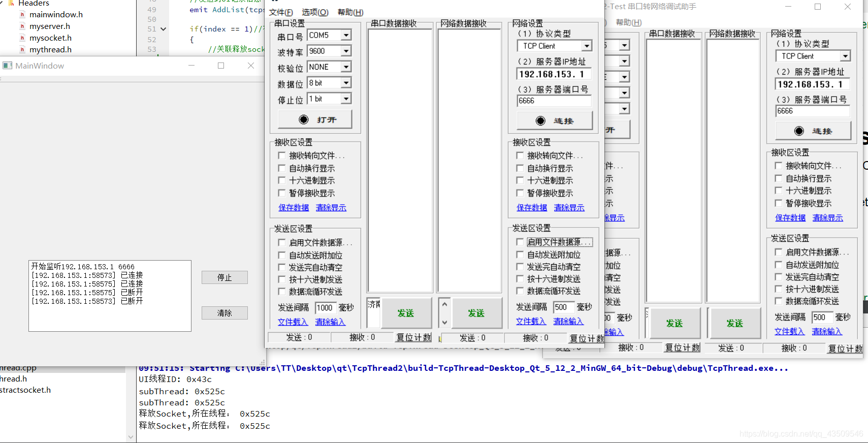868x443 pixels.
Task: Click back window server port 6666 field
Action: (x=813, y=111)
